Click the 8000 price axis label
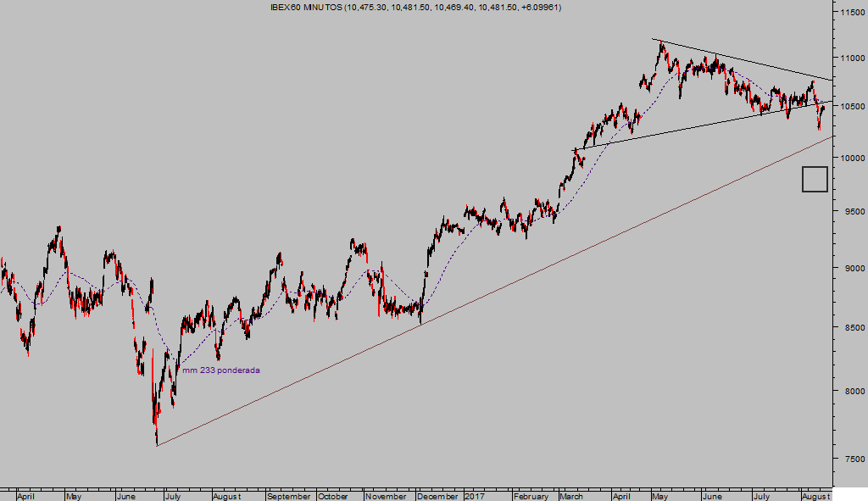The height and width of the screenshot is (501, 868). click(854, 391)
